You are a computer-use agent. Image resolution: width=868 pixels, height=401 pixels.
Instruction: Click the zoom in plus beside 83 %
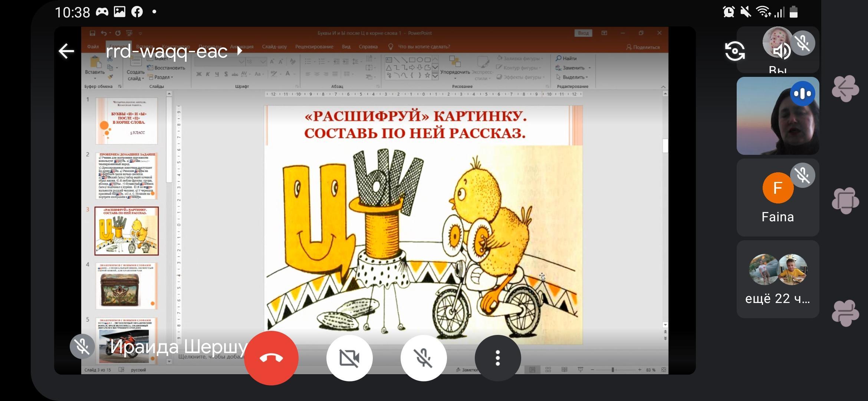point(640,370)
